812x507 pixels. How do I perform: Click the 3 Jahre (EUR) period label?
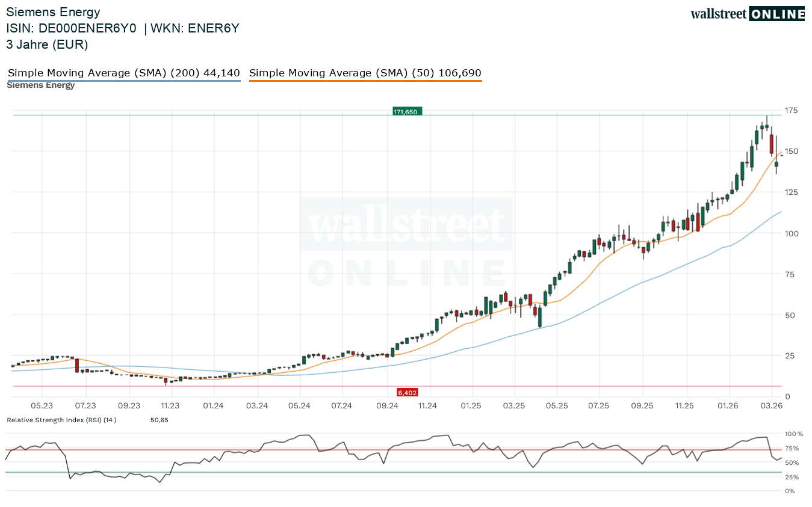pyautogui.click(x=47, y=45)
